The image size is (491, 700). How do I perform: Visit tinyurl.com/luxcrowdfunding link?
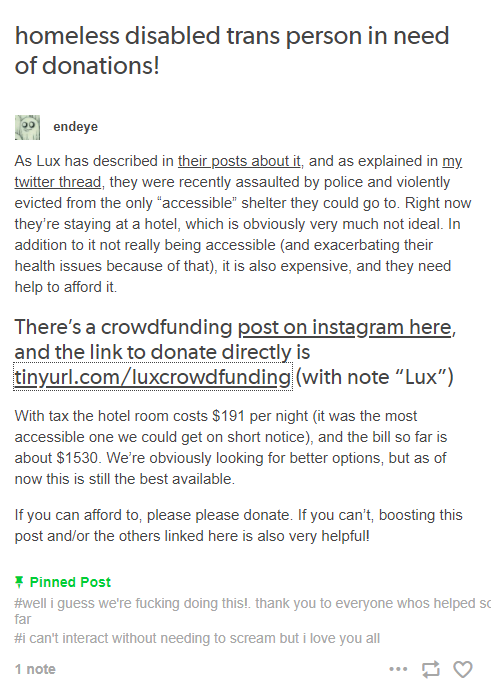[x=153, y=377]
